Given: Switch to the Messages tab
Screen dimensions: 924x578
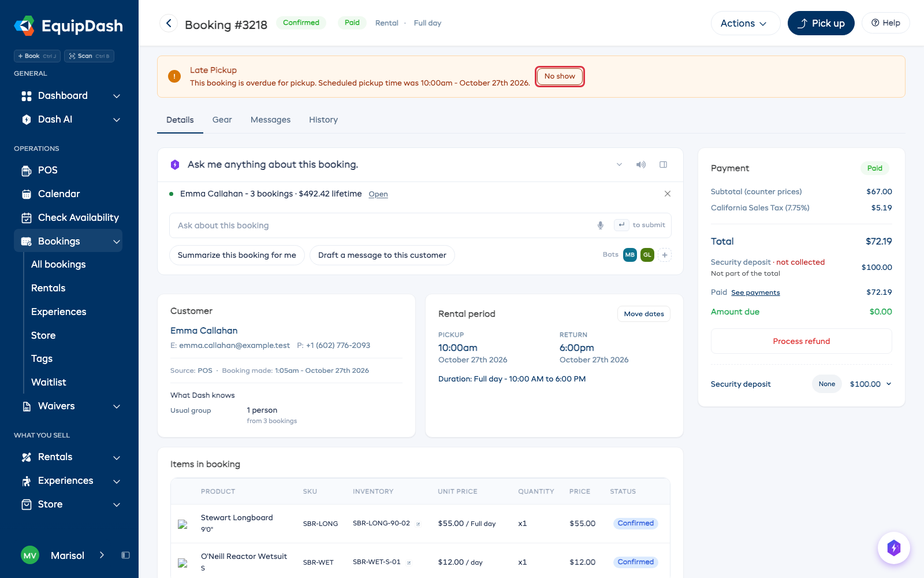Looking at the screenshot, I should (270, 120).
